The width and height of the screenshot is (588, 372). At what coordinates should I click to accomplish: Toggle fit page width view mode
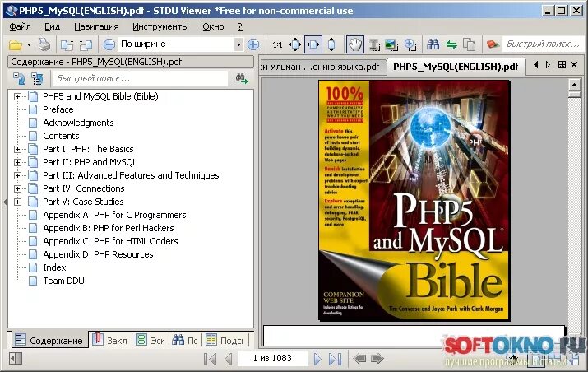click(x=313, y=44)
